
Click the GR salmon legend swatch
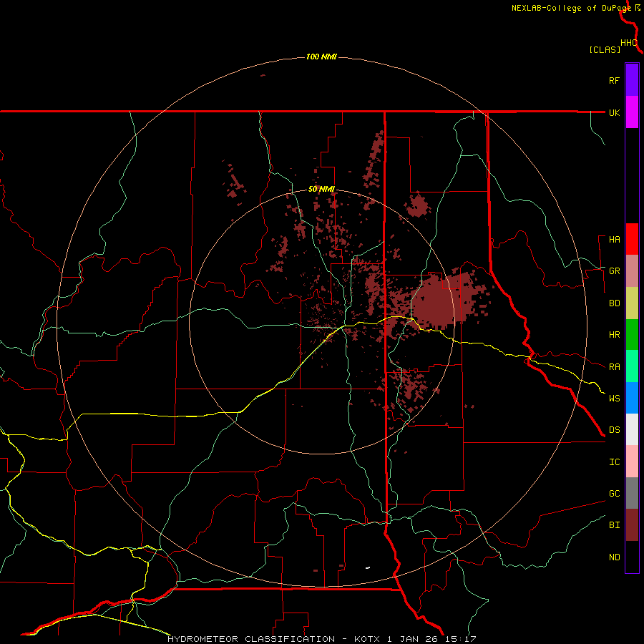632,271
